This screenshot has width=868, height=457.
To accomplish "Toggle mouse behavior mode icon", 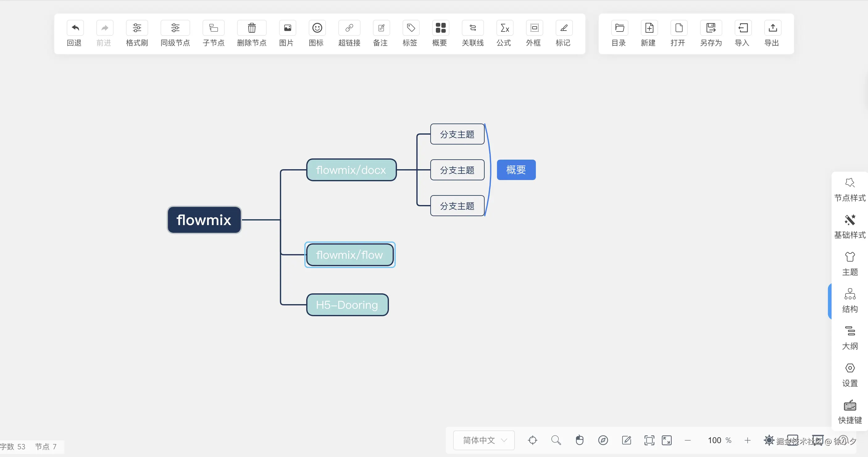I will (x=579, y=440).
